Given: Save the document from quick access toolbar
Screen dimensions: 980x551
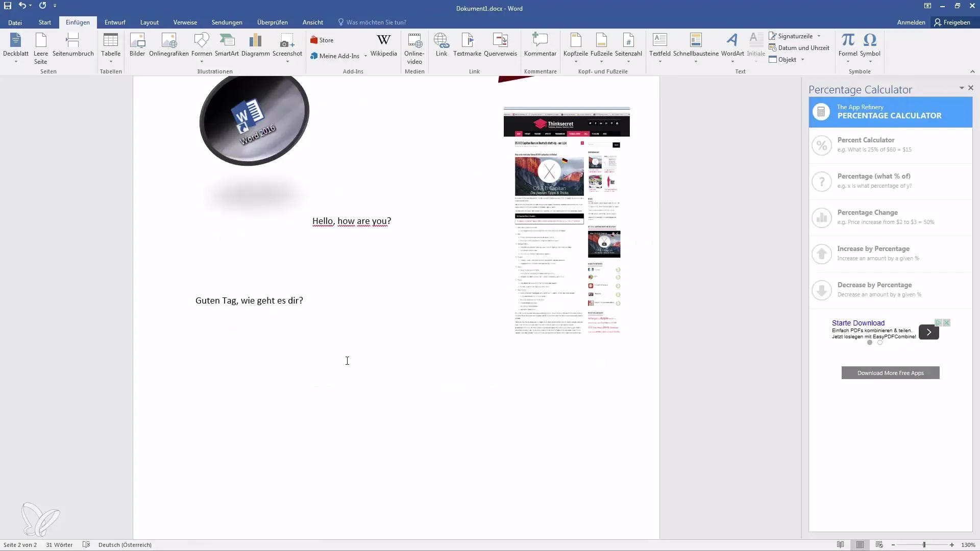Looking at the screenshot, I should (x=8, y=6).
